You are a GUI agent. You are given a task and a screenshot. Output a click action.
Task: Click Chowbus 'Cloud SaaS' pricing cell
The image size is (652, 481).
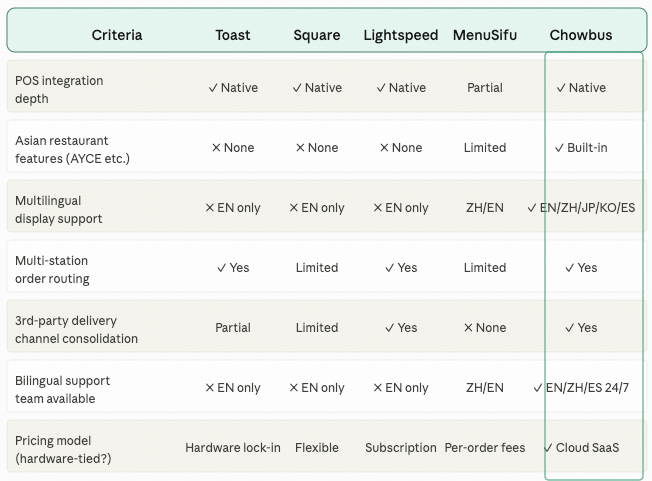(581, 447)
